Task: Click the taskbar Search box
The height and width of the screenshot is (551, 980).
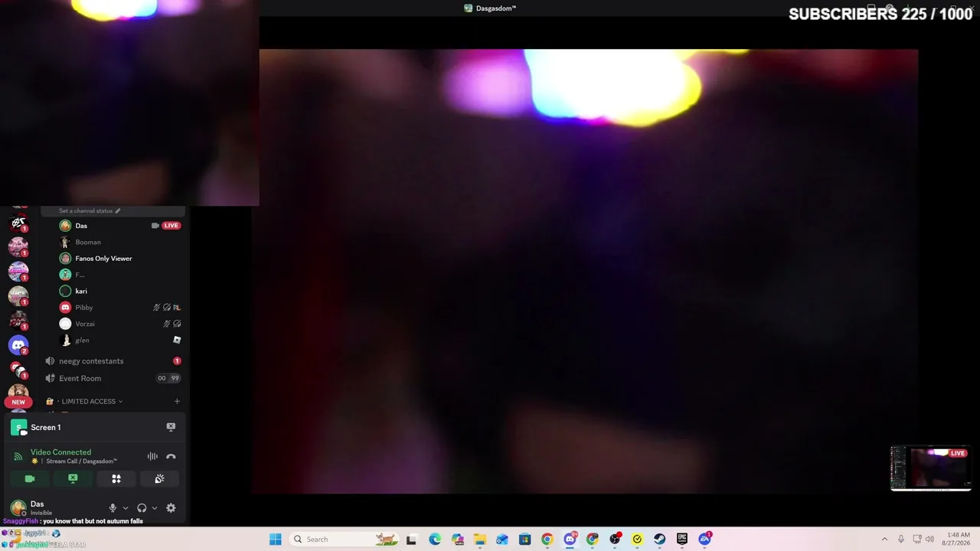Action: [345, 540]
